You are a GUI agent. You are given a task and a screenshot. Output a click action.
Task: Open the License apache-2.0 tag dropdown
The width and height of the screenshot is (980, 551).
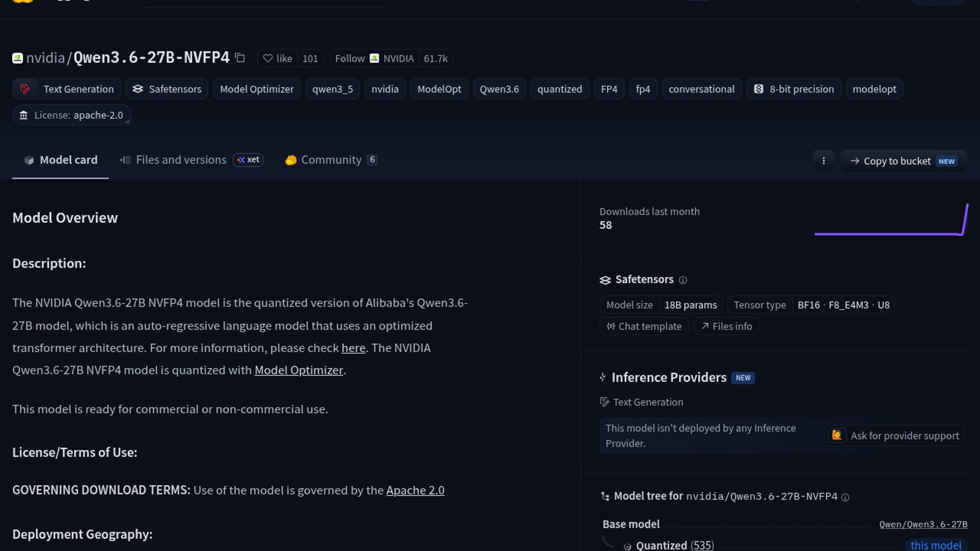click(x=71, y=115)
